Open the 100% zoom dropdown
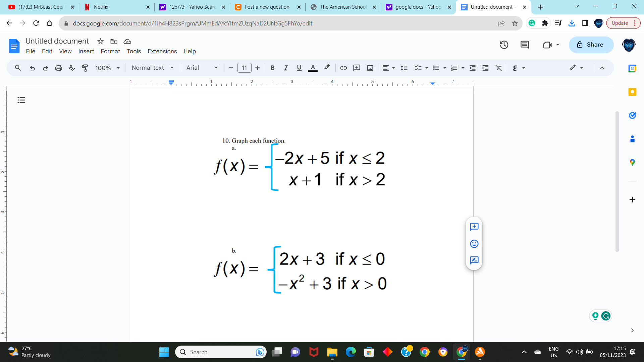The image size is (644, 362). tap(107, 68)
